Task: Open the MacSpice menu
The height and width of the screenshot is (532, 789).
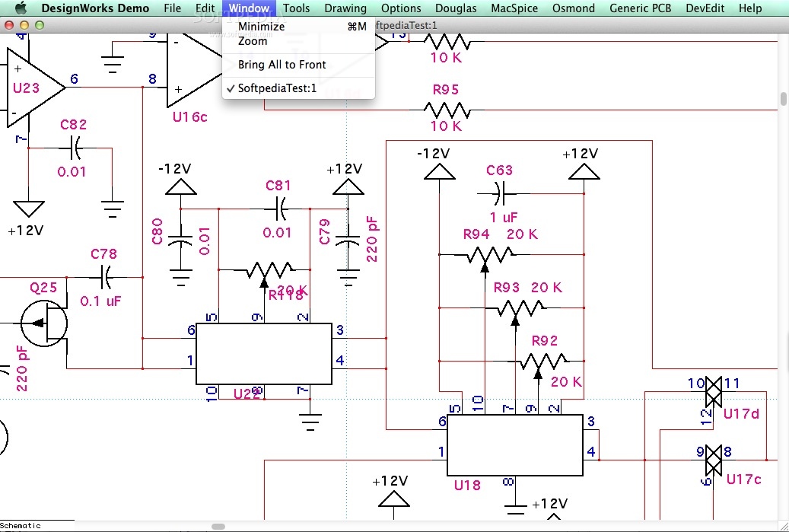Action: tap(514, 8)
